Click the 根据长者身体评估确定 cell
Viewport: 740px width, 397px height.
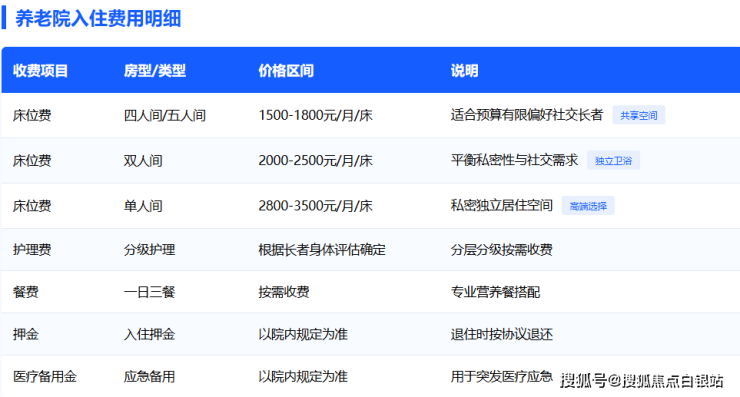322,250
